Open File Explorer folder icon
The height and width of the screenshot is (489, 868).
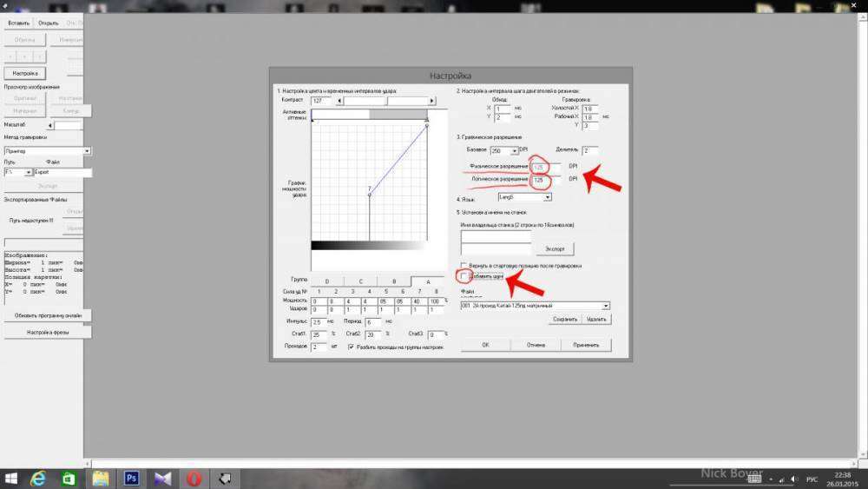[101, 477]
